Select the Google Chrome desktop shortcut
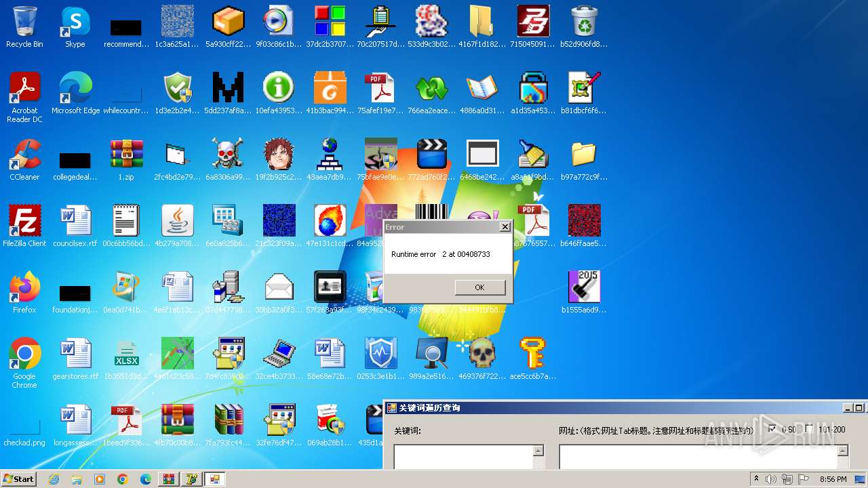Viewport: 868px width, 488px height. click(x=24, y=363)
